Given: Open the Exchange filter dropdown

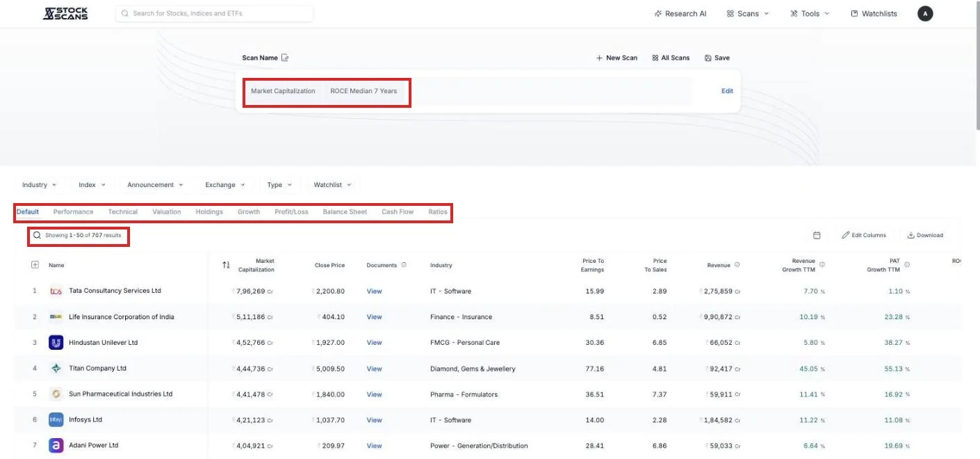Looking at the screenshot, I should tap(225, 185).
